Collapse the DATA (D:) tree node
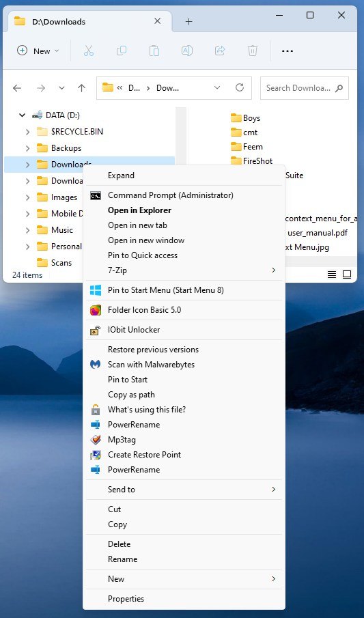The height and width of the screenshot is (618, 364). click(22, 115)
